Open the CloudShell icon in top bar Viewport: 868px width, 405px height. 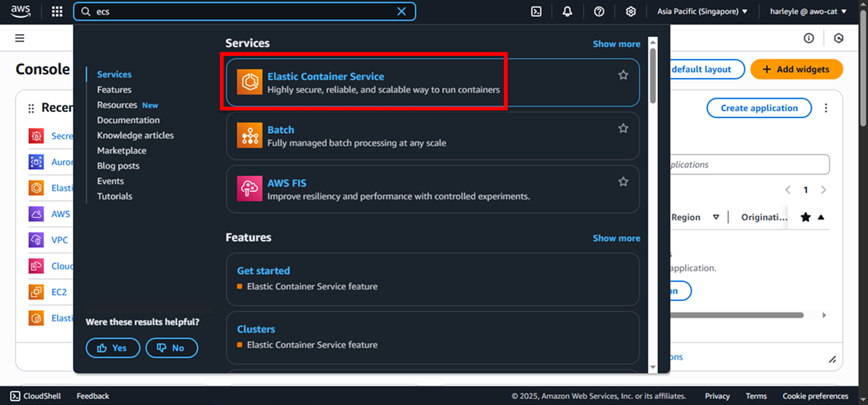(536, 11)
